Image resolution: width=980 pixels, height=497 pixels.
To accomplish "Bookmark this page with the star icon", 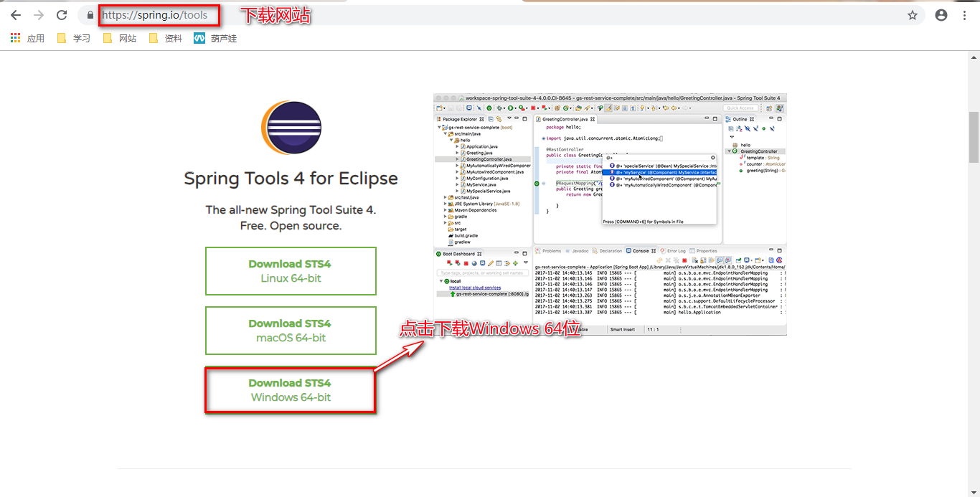I will point(913,15).
